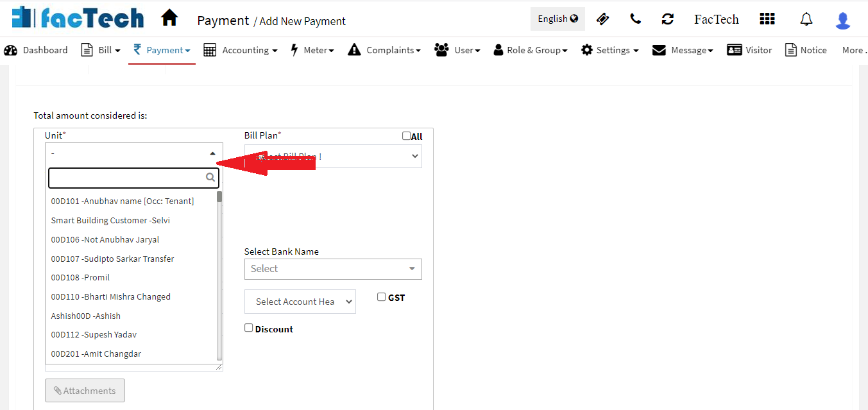Screen dimensions: 868x410
Task: Open notifications bell icon
Action: [806, 19]
